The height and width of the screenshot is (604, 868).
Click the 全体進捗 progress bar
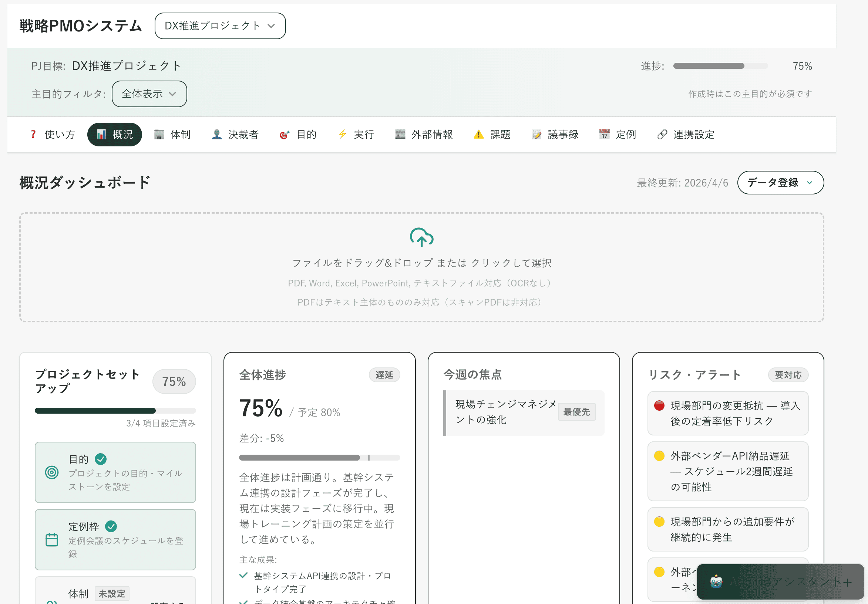[x=319, y=458]
